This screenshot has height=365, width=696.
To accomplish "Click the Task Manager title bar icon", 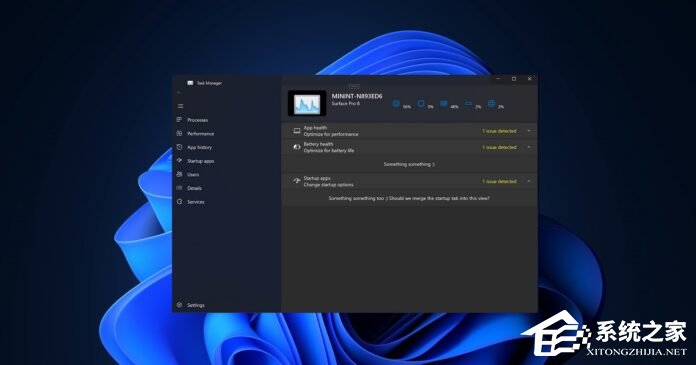I will tap(190, 83).
